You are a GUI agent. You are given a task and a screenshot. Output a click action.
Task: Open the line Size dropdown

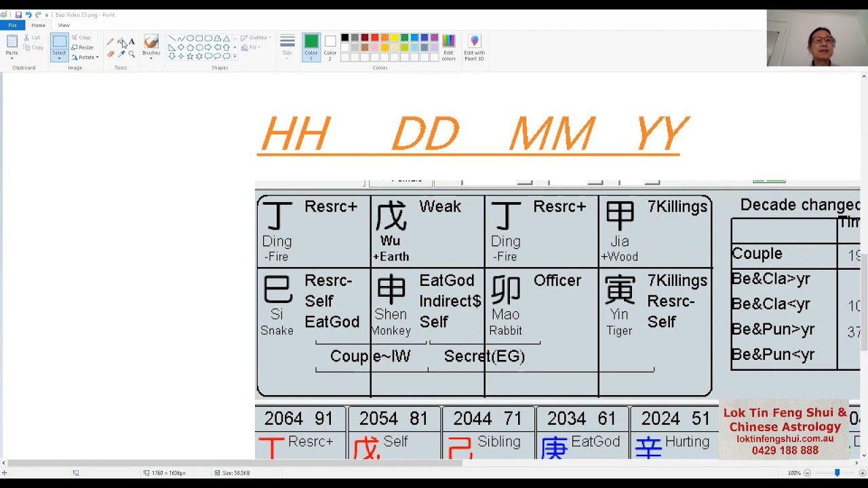coord(288,46)
